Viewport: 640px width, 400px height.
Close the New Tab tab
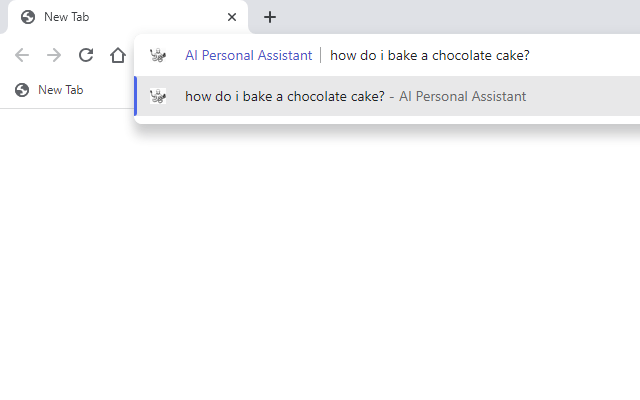click(232, 17)
